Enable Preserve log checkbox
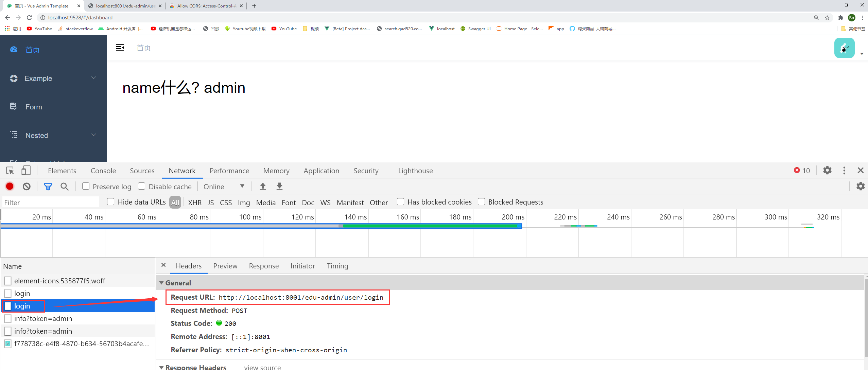868x370 pixels. tap(86, 186)
